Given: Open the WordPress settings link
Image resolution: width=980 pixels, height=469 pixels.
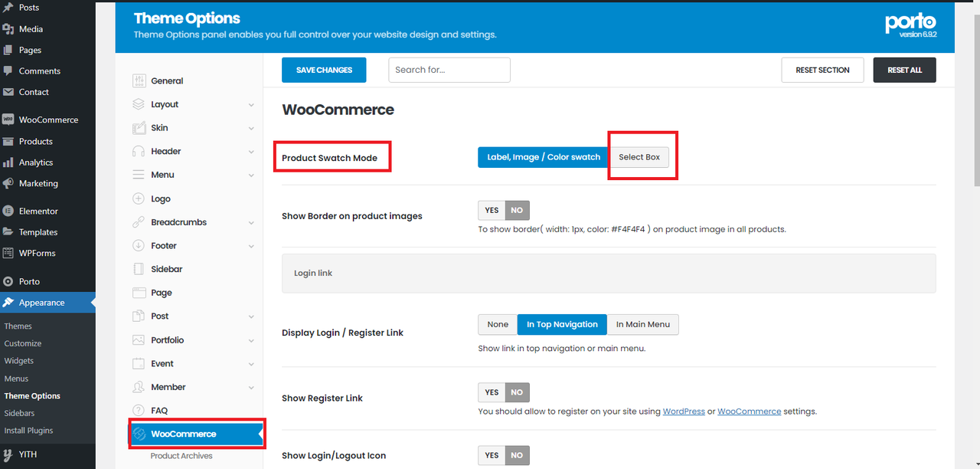Looking at the screenshot, I should [x=684, y=412].
